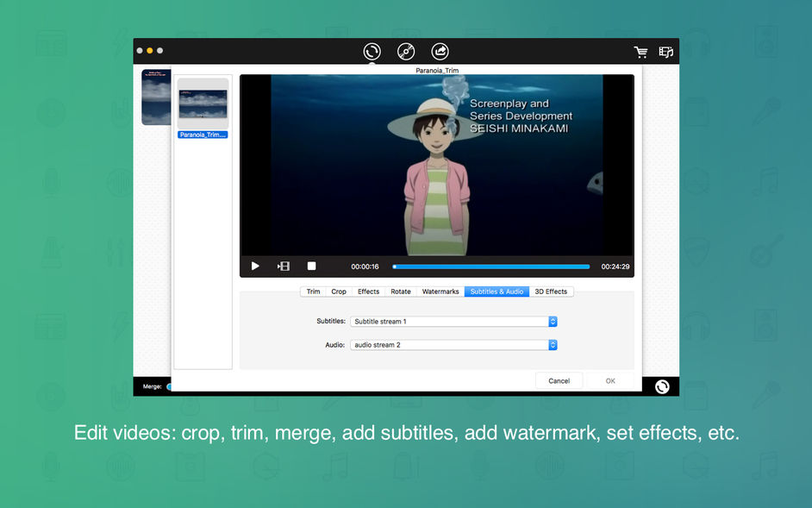Image resolution: width=812 pixels, height=508 pixels.
Task: Switch to the Crop tab
Action: click(x=339, y=292)
